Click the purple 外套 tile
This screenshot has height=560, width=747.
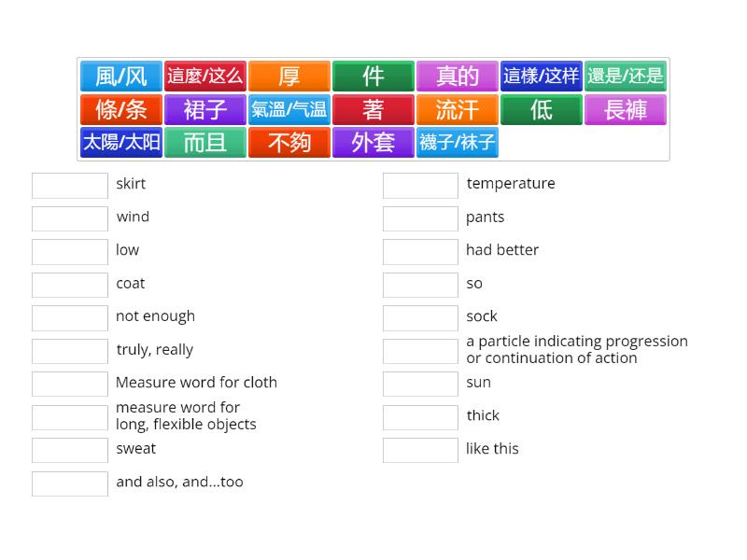(x=373, y=143)
